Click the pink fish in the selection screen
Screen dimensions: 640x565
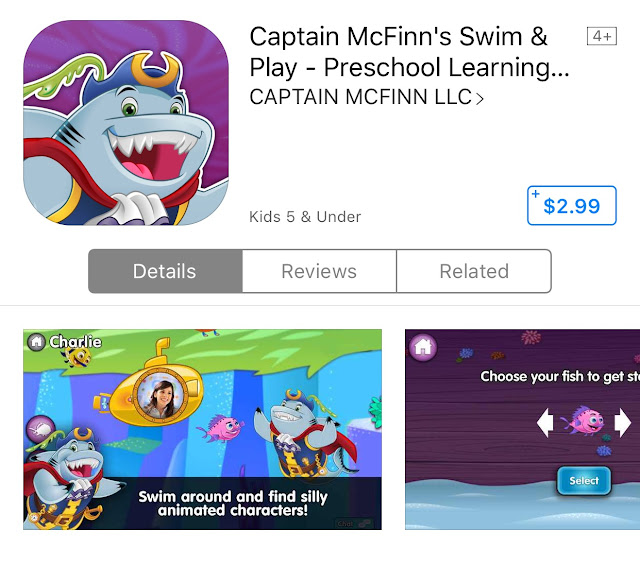584,420
